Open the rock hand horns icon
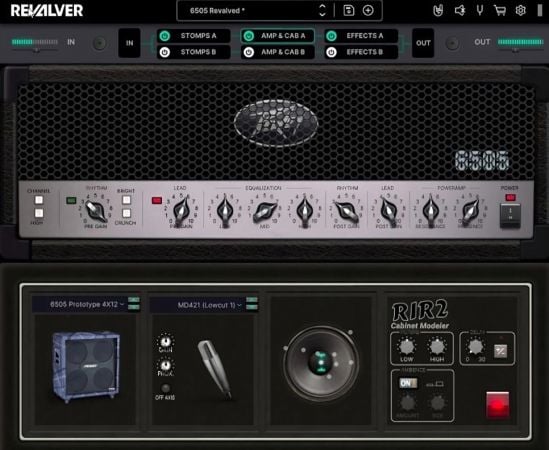549x450 pixels. click(x=438, y=11)
